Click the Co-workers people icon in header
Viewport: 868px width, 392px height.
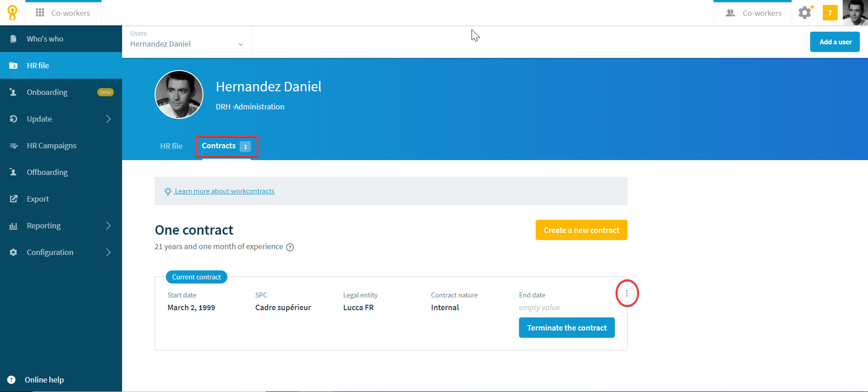click(730, 13)
